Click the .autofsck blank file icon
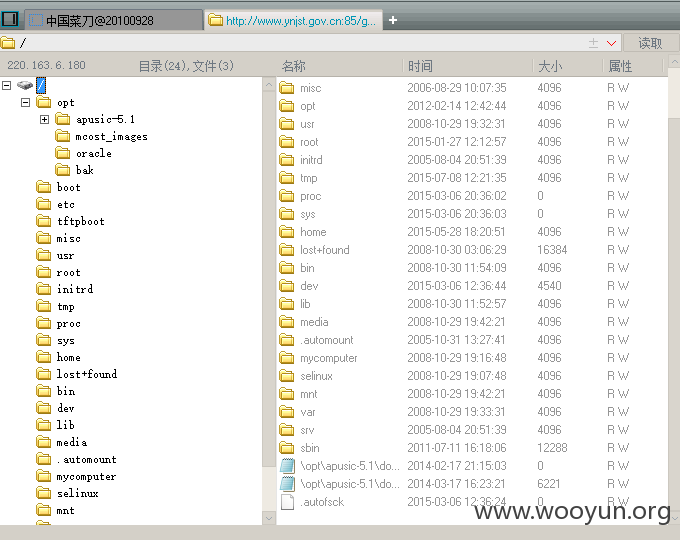Screen dimensions: 680x540 [x=287, y=502]
